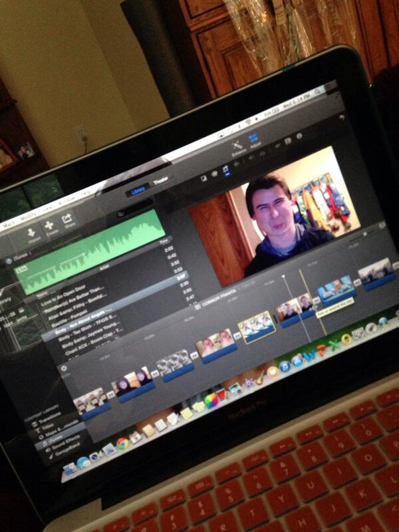Click the Create plus button
The width and height of the screenshot is (399, 532).
[x=49, y=227]
